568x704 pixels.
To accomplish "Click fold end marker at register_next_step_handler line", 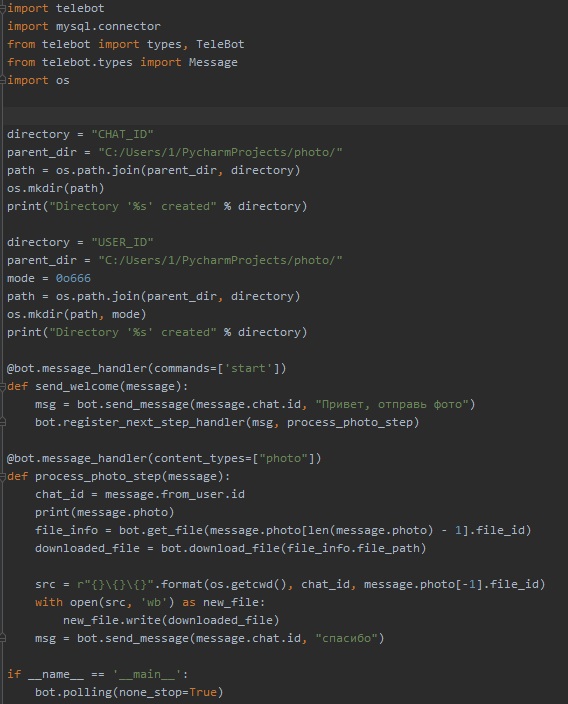I will 3,422.
